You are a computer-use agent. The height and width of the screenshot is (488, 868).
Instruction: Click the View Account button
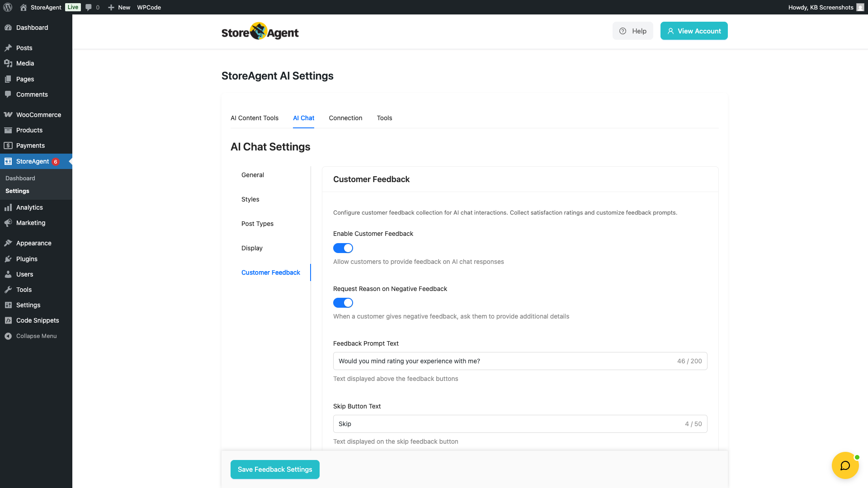click(694, 31)
